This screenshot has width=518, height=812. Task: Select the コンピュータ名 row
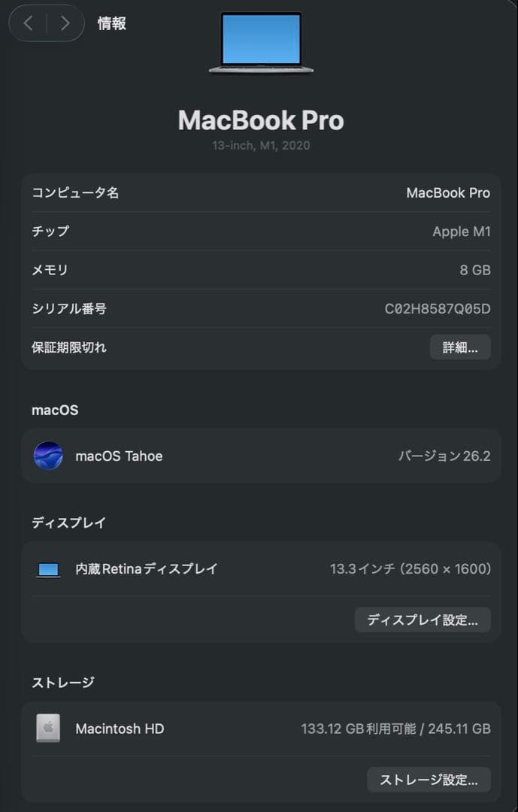click(x=261, y=192)
